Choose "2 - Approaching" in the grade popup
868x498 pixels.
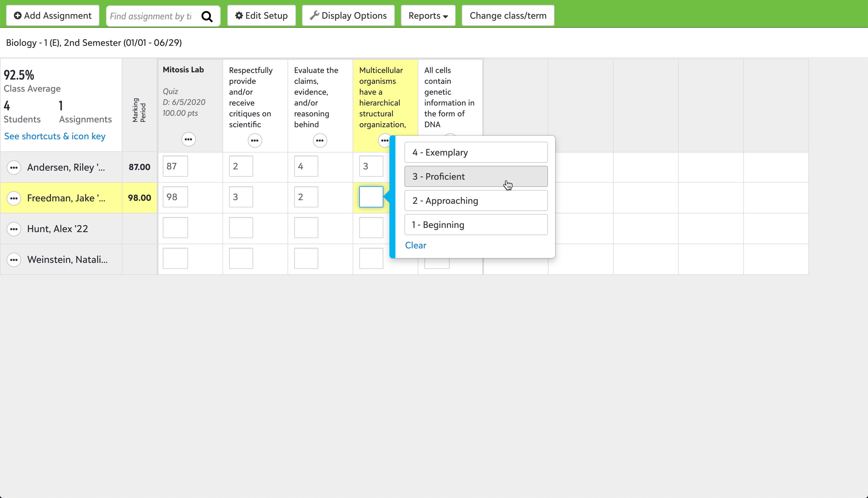(x=476, y=200)
